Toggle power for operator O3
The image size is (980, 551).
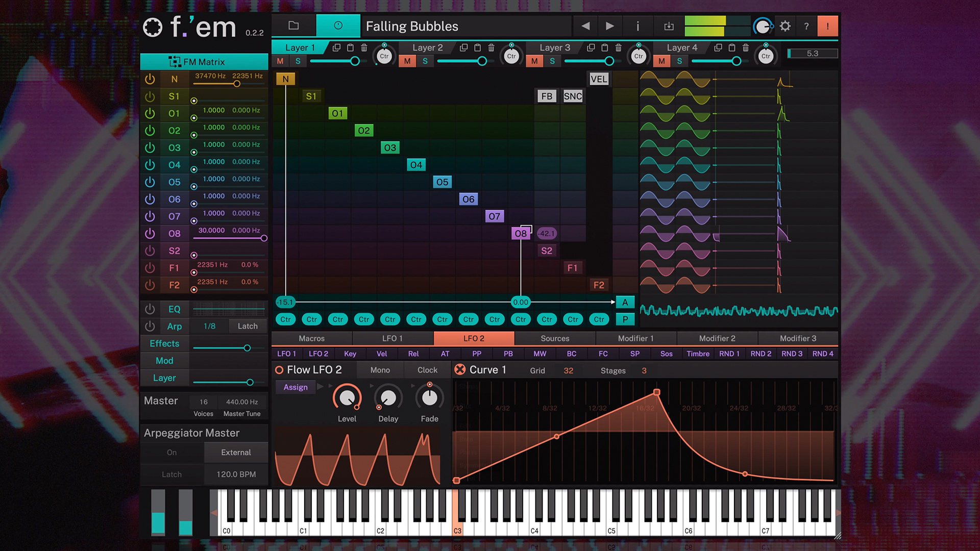pos(150,147)
